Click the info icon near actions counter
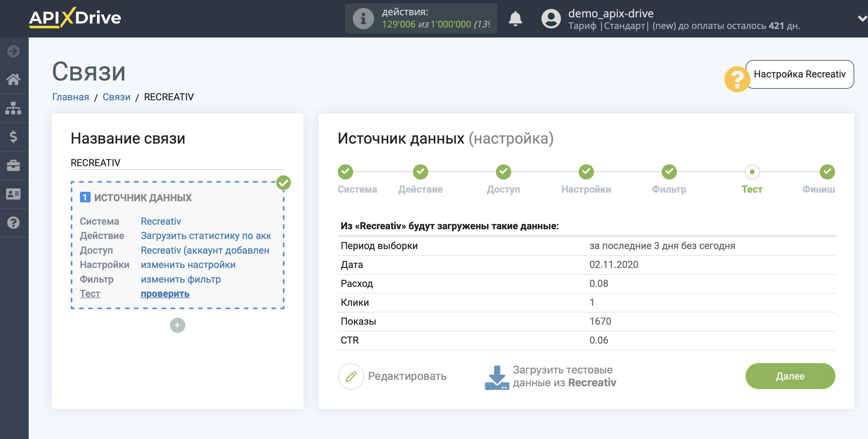The height and width of the screenshot is (439, 868). [363, 19]
